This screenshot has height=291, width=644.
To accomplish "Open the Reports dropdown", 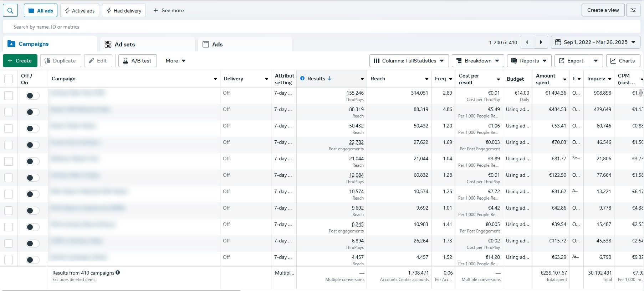I will point(529,61).
